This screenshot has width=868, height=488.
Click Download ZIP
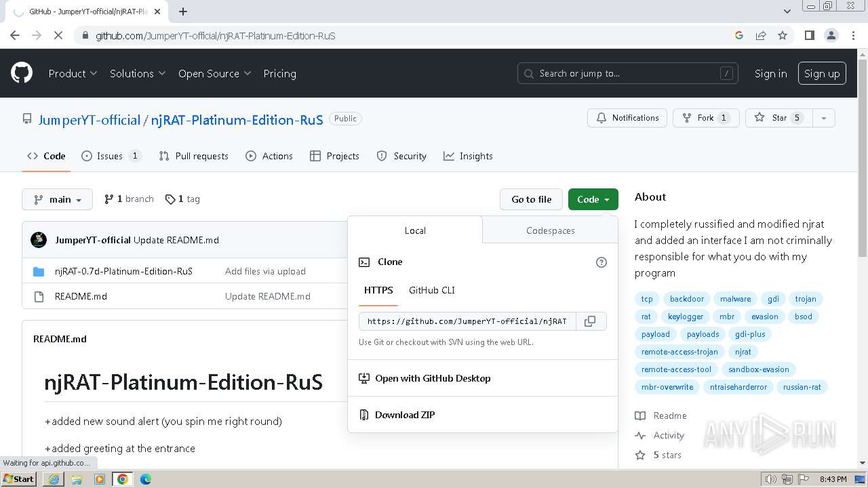[405, 415]
